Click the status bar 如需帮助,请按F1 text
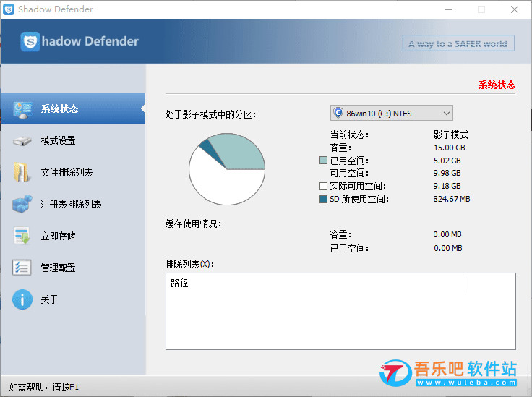532x397 pixels. pos(44,387)
